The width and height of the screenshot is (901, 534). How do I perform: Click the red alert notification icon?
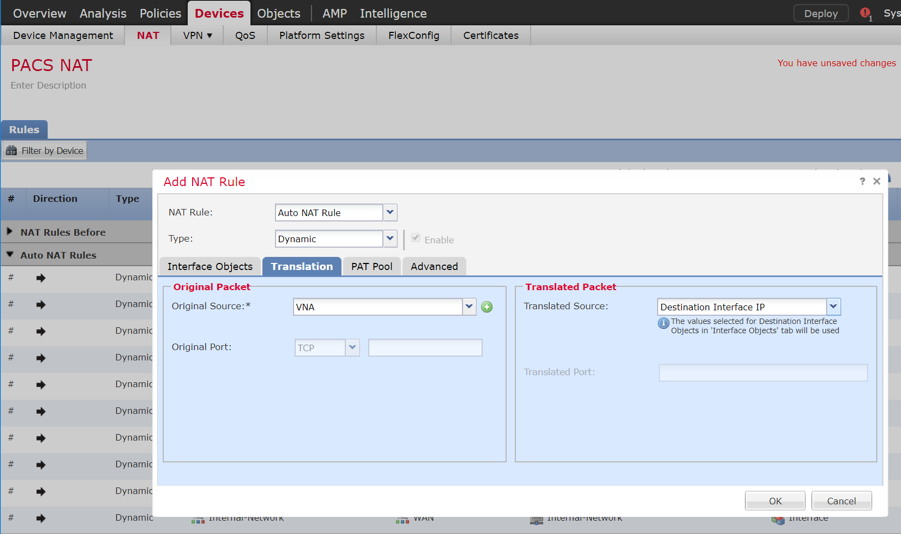click(x=865, y=13)
